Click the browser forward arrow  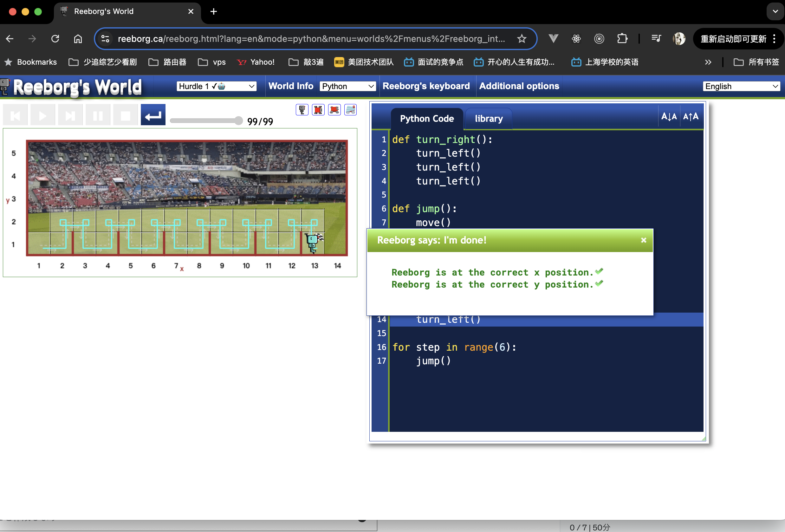(x=32, y=39)
